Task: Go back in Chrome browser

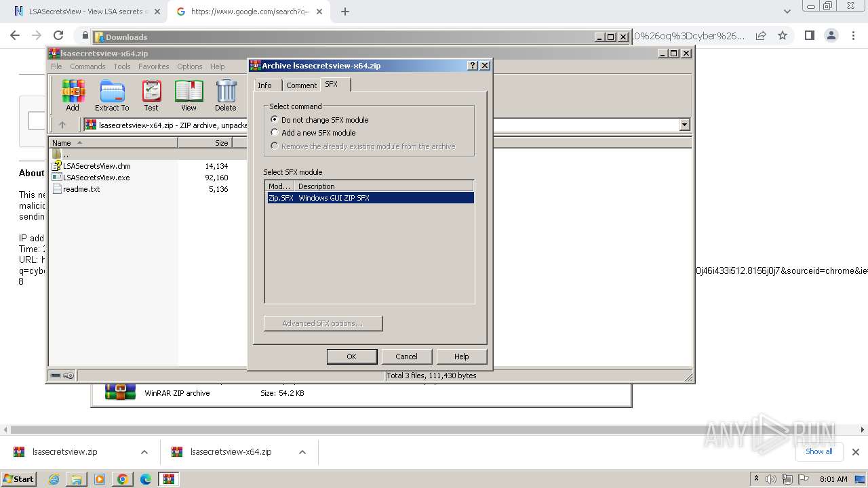Action: click(x=15, y=36)
